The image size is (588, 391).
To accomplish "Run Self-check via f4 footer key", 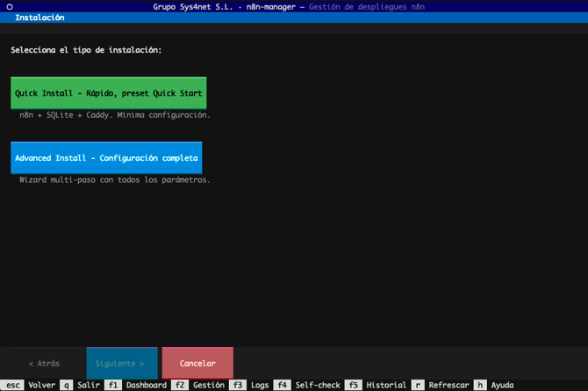I will click(307, 385).
